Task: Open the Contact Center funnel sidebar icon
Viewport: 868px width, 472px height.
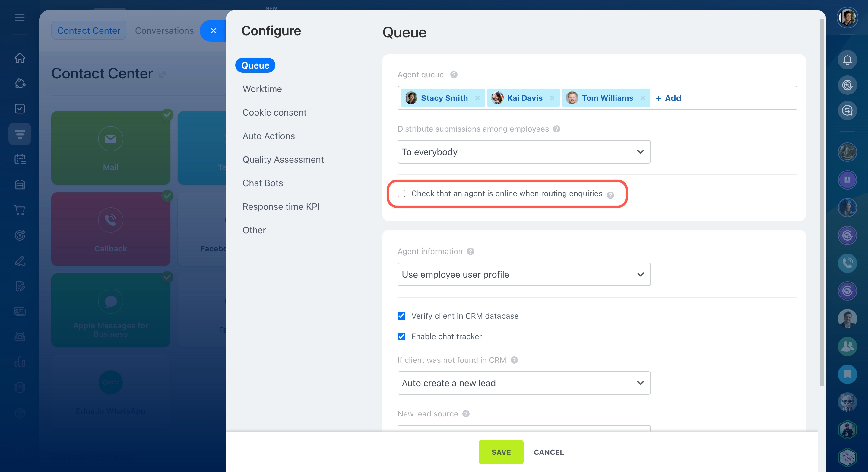Action: (20, 134)
